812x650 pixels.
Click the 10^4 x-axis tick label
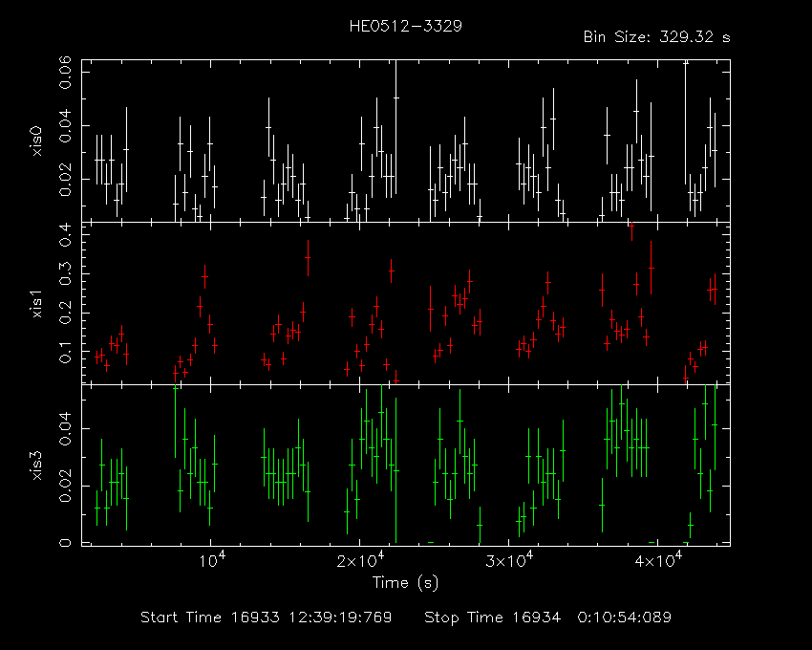click(x=212, y=560)
